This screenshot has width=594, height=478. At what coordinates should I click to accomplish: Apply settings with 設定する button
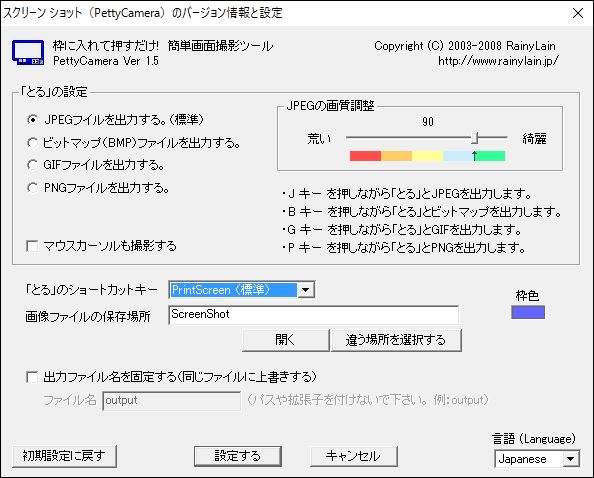(238, 456)
